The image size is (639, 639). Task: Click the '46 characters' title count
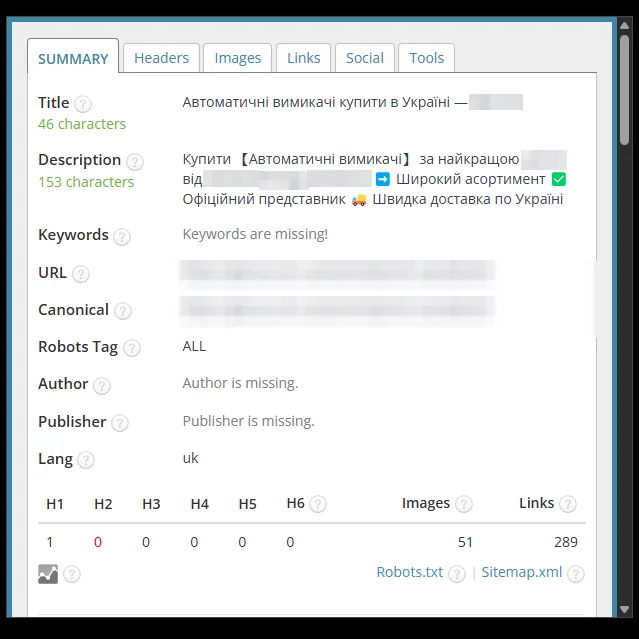[x=82, y=124]
